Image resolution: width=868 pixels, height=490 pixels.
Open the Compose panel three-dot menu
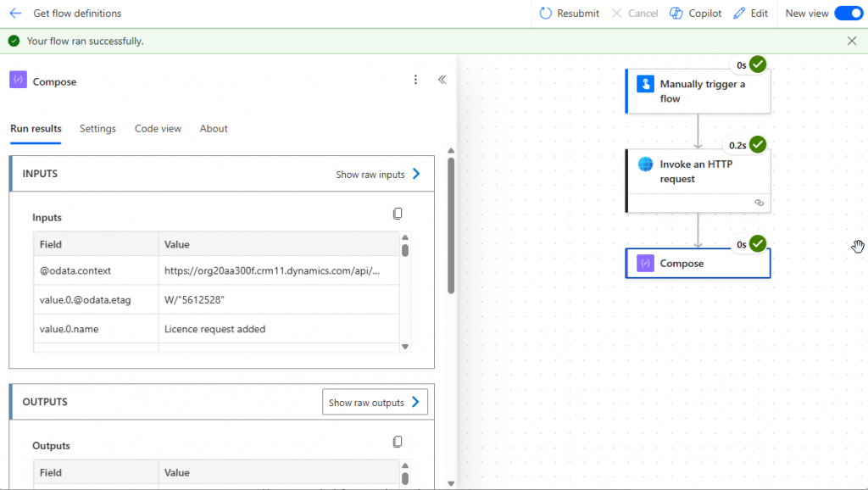pos(415,80)
